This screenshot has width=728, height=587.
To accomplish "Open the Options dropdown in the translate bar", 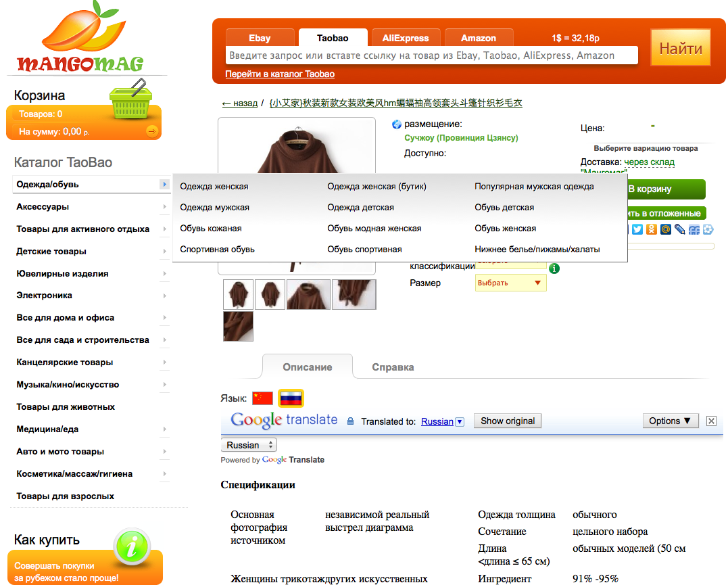I will click(670, 421).
